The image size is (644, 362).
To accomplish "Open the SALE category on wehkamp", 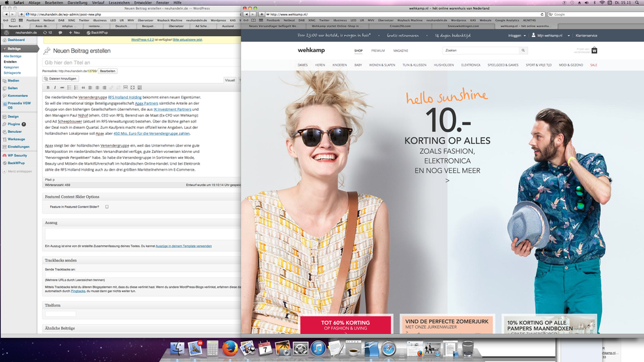I will [593, 65].
